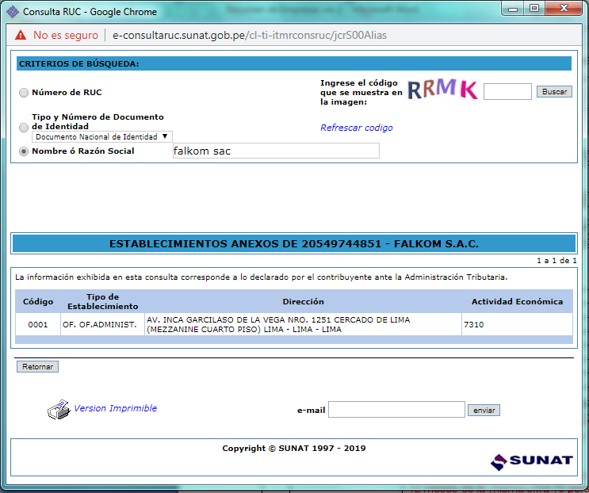The width and height of the screenshot is (589, 493).
Task: Open Documento Nacional de Identidad dropdown
Action: click(102, 137)
